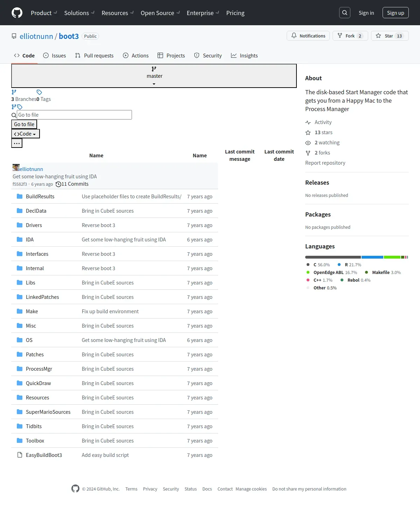Open the three-dot more options menu
Viewport: 420px width, 507px height.
17,143
